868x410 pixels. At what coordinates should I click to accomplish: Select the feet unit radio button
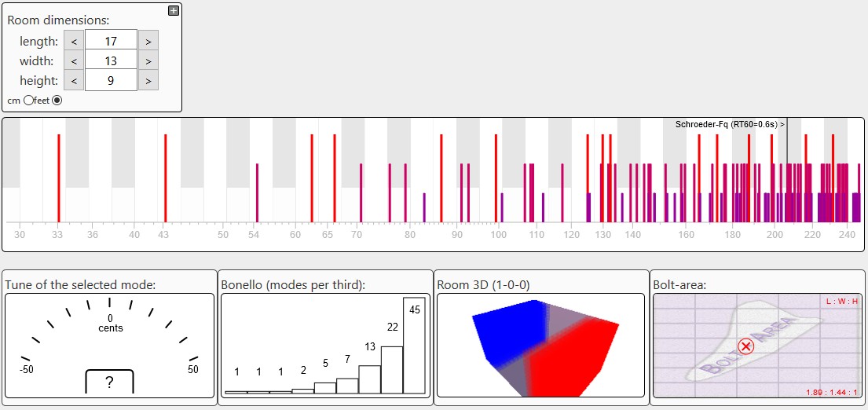click(57, 101)
